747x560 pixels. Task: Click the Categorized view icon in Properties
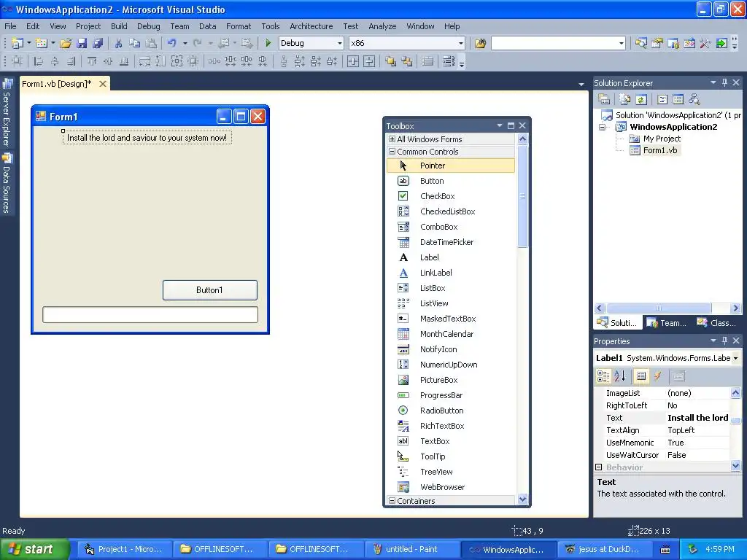[603, 376]
